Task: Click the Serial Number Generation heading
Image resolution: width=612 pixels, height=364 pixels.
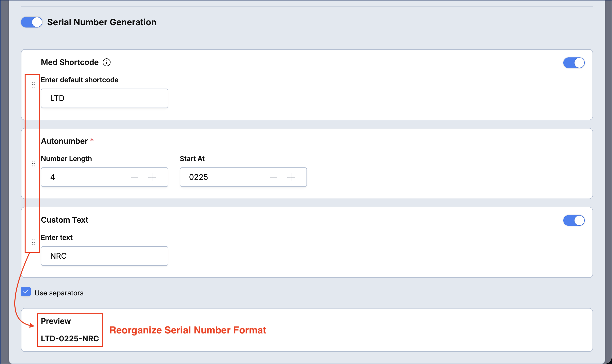Action: pos(102,22)
